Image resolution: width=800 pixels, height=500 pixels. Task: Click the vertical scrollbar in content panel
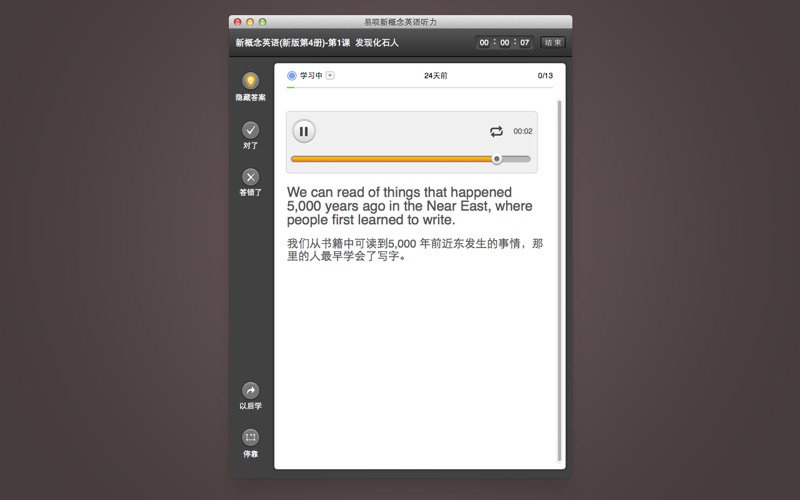coord(559,280)
